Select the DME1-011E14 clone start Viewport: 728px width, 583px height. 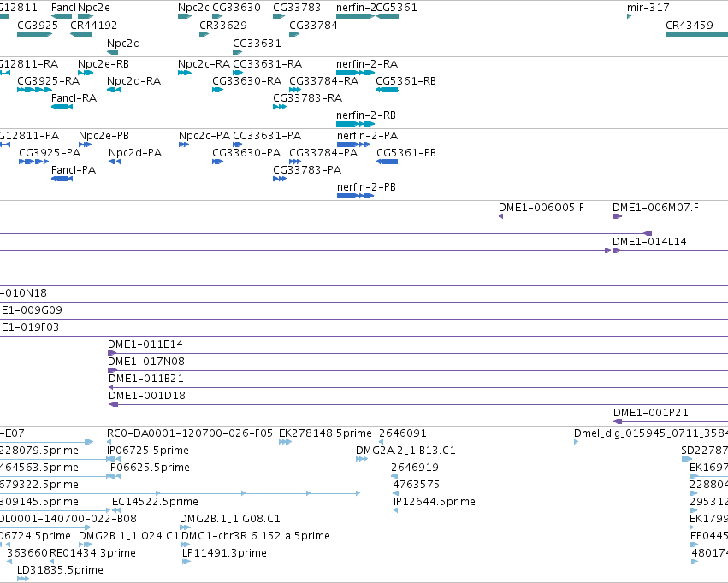click(x=112, y=353)
